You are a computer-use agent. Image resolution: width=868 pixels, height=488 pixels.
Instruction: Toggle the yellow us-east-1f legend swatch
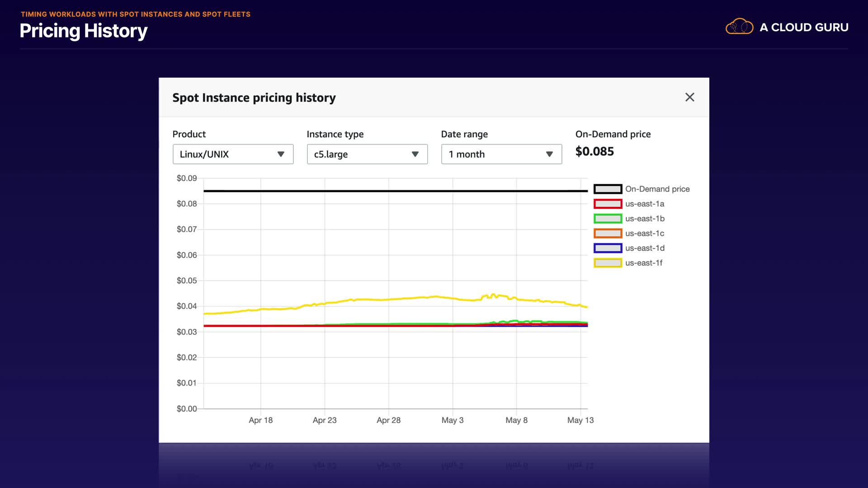click(608, 263)
